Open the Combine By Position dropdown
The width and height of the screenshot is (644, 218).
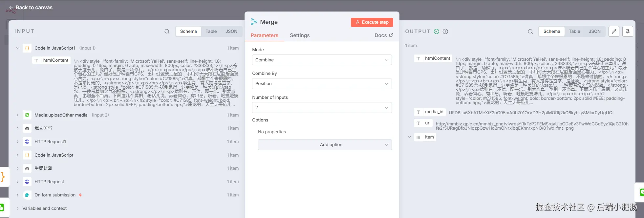tap(322, 84)
